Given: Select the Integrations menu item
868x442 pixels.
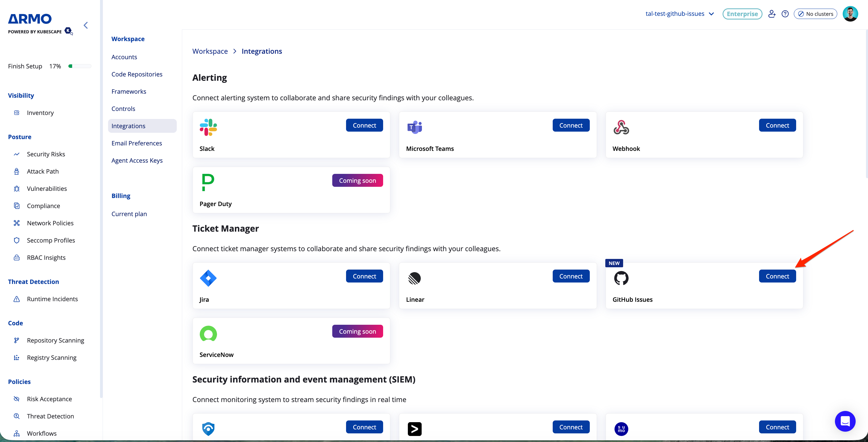Looking at the screenshot, I should (x=142, y=126).
